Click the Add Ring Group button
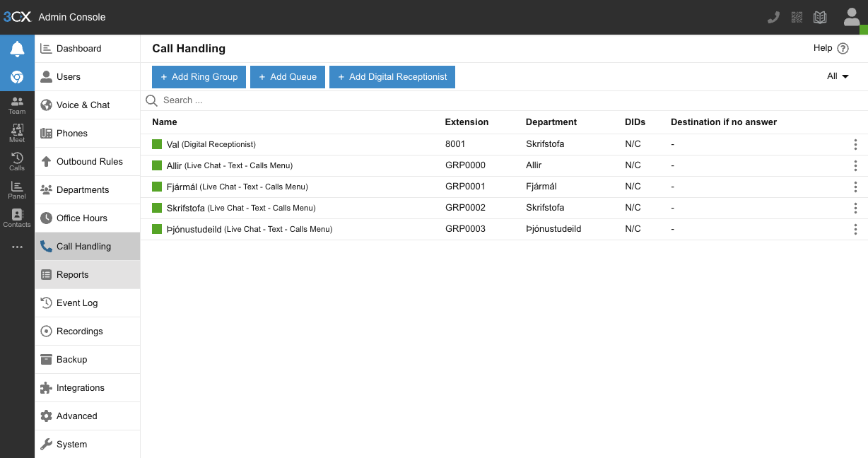The height and width of the screenshot is (458, 868). click(x=199, y=77)
